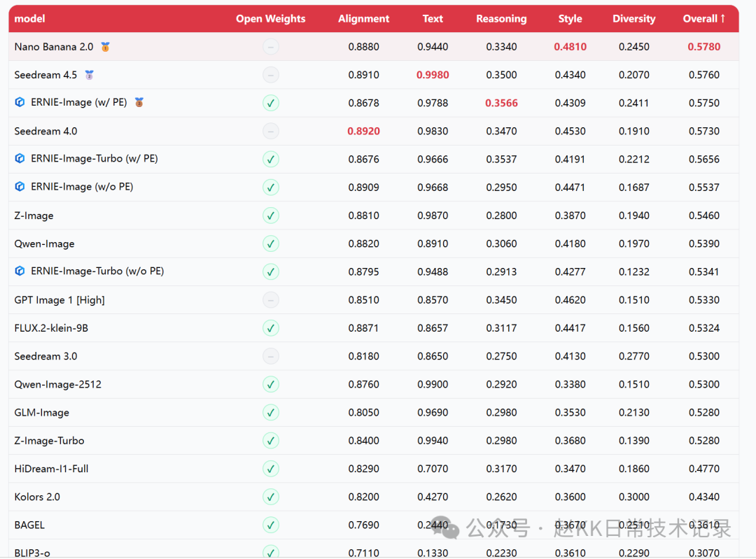756x559 pixels.
Task: Click the red Overall score 0.5780
Action: (x=704, y=47)
